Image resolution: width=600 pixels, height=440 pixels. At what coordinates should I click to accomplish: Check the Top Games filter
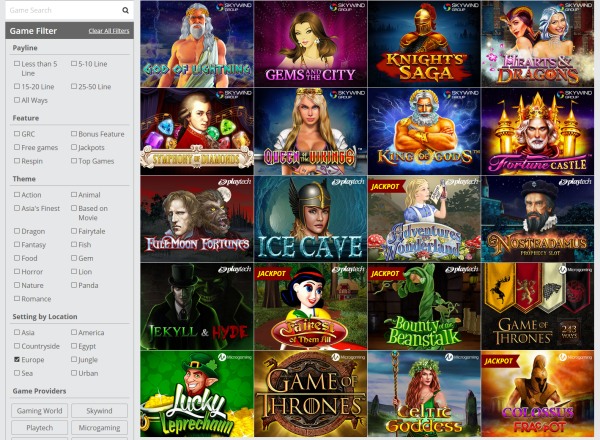[x=74, y=161]
